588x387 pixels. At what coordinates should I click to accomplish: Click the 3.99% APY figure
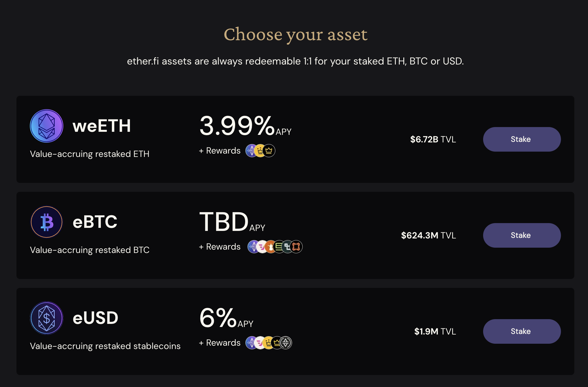[237, 126]
